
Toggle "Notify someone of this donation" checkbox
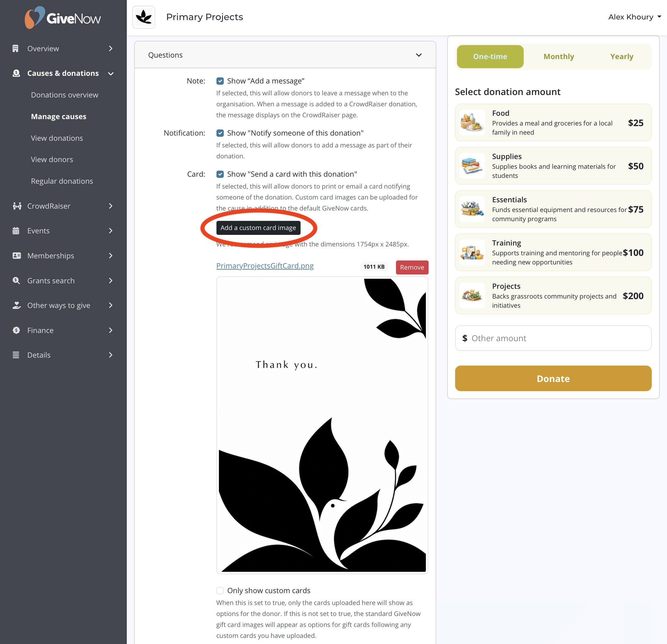pyautogui.click(x=220, y=133)
